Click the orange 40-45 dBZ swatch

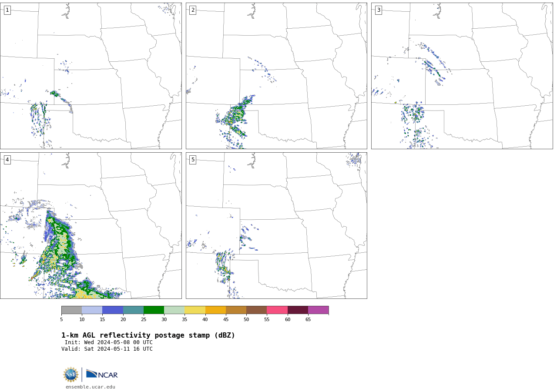(215, 310)
